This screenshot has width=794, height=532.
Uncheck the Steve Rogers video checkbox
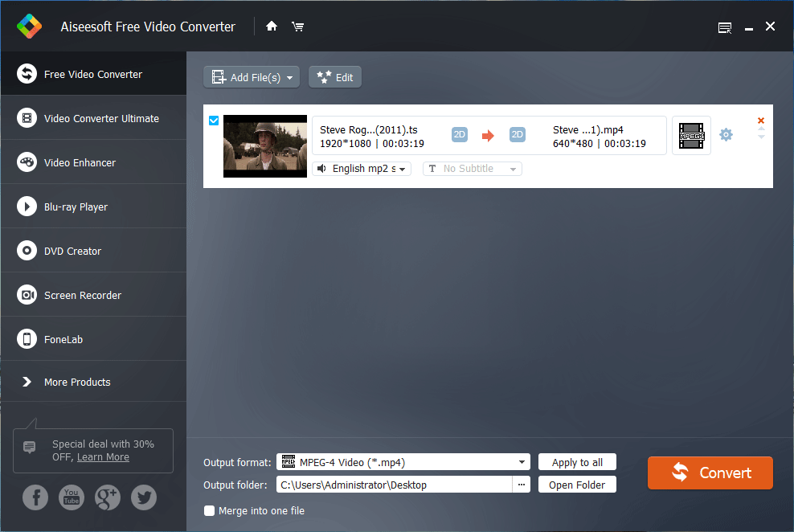point(214,121)
